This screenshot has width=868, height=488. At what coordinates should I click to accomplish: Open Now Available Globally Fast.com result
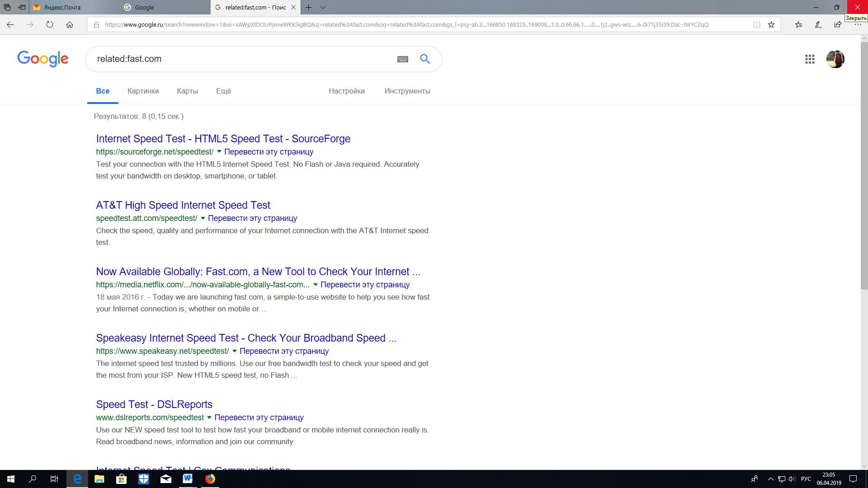(x=258, y=272)
